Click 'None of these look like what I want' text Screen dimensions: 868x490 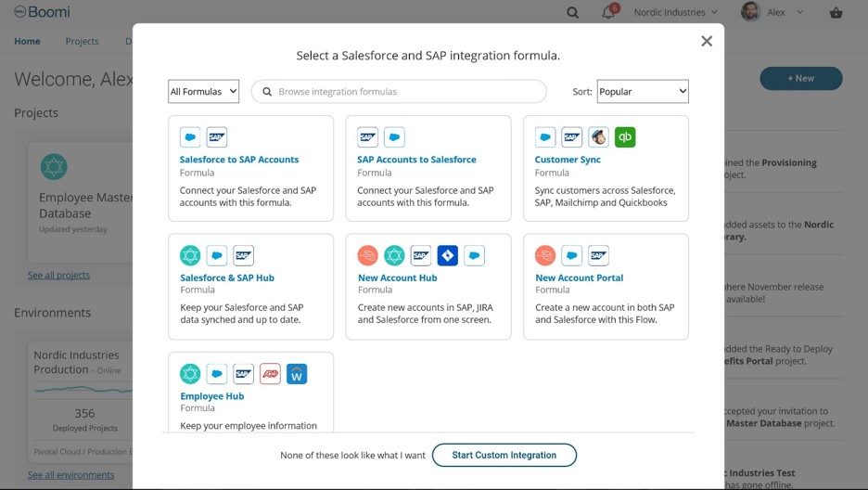[x=352, y=455]
